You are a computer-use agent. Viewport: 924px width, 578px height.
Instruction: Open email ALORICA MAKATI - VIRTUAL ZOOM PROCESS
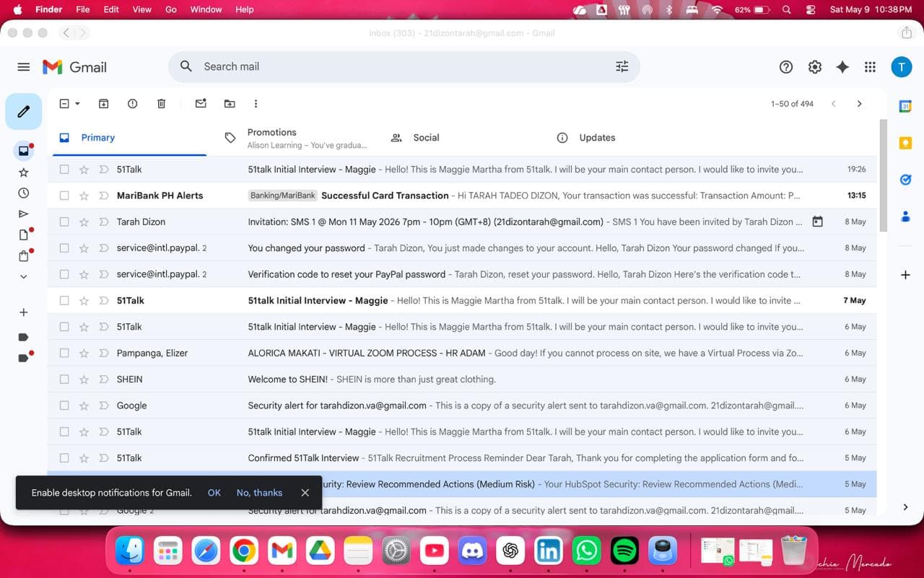pos(462,353)
